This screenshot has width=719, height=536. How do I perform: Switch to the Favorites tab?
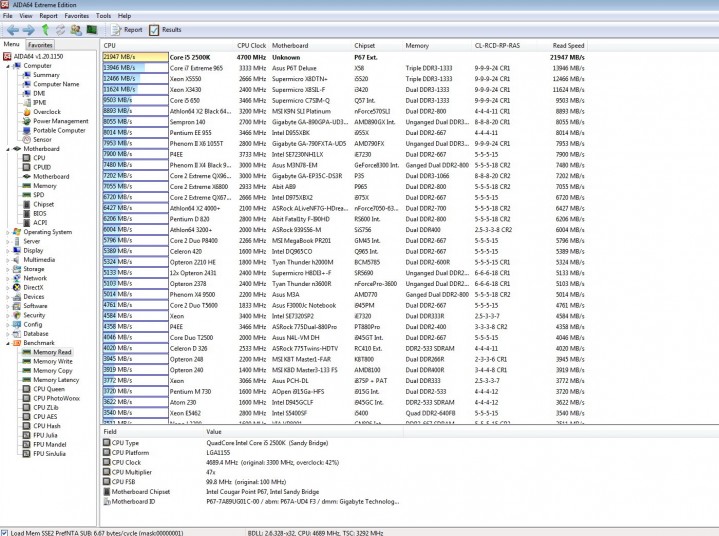tap(40, 45)
